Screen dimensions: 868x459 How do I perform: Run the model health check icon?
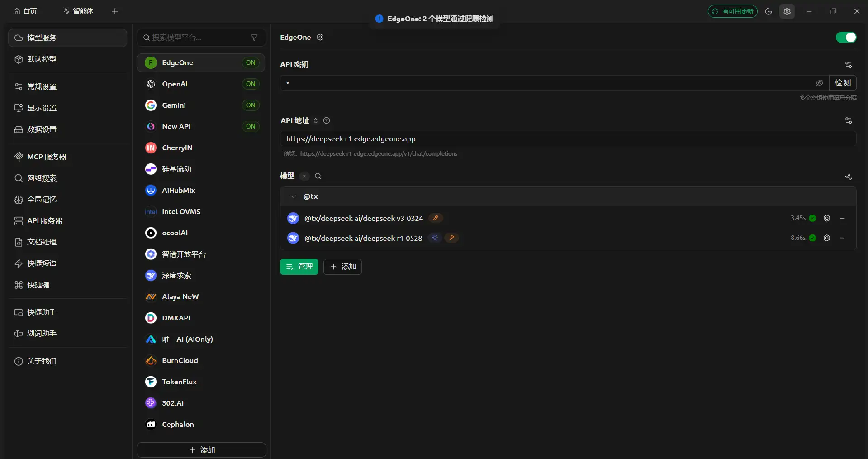[x=848, y=177]
